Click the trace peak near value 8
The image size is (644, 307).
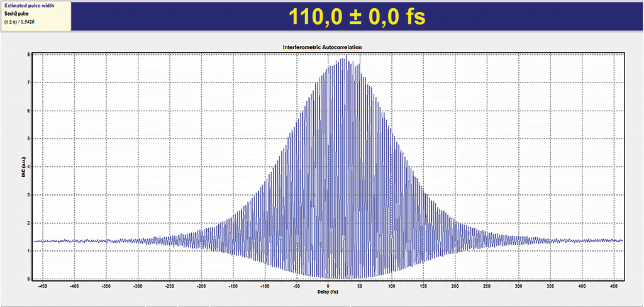[x=345, y=57]
